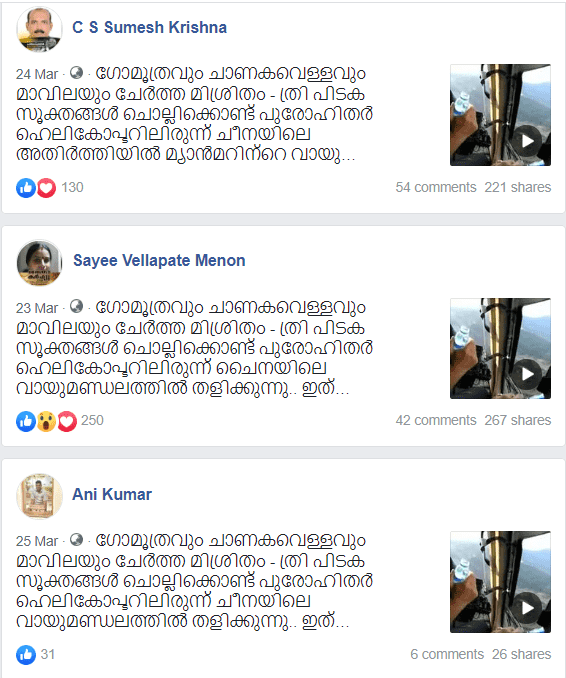This screenshot has width=566, height=678.
Task: View the 54 comments on Sumesh's post
Action: pos(435,187)
